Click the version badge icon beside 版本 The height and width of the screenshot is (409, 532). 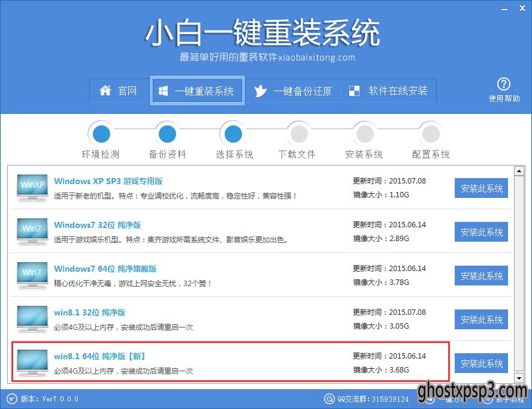click(12, 399)
